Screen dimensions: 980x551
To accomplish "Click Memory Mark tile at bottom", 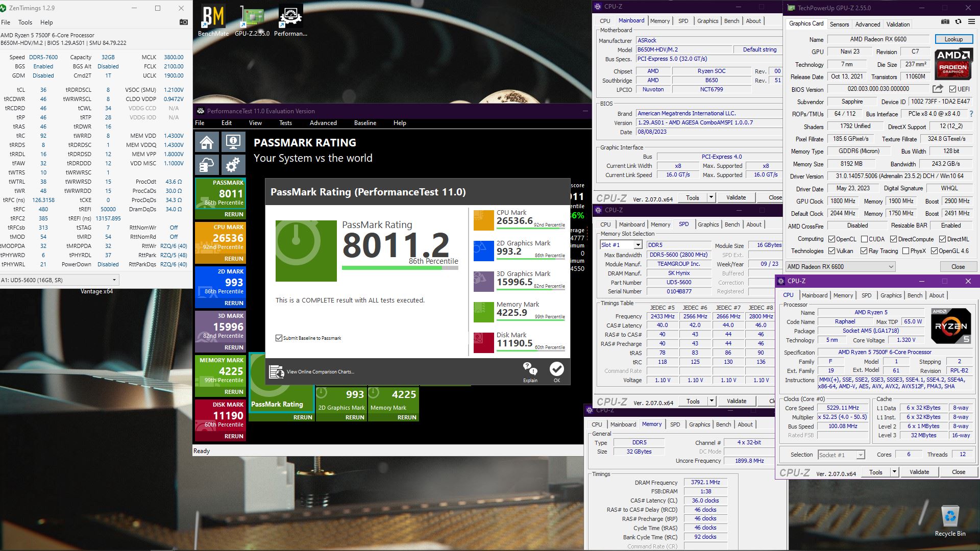I will pos(394,404).
